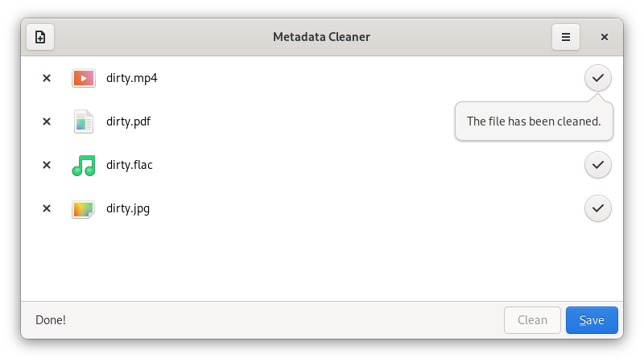The width and height of the screenshot is (644, 362).
Task: Remove dirty.jpg from the list
Action: (x=47, y=208)
